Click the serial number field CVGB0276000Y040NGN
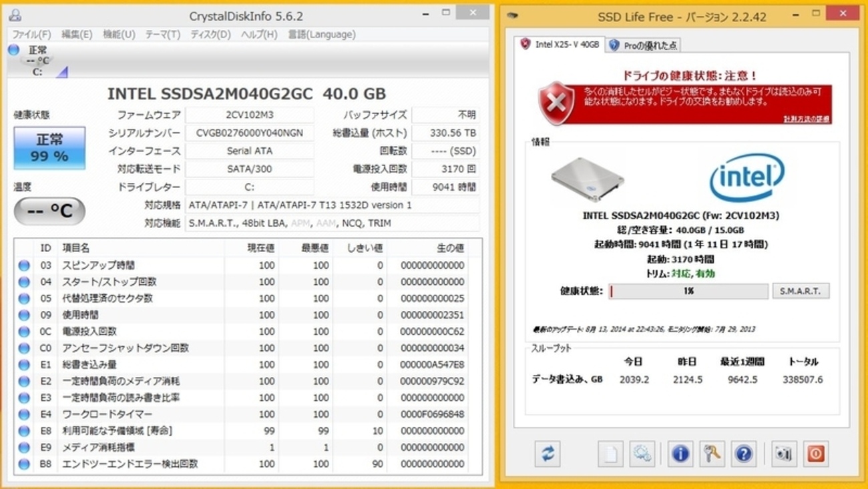The height and width of the screenshot is (489, 868). [x=249, y=133]
